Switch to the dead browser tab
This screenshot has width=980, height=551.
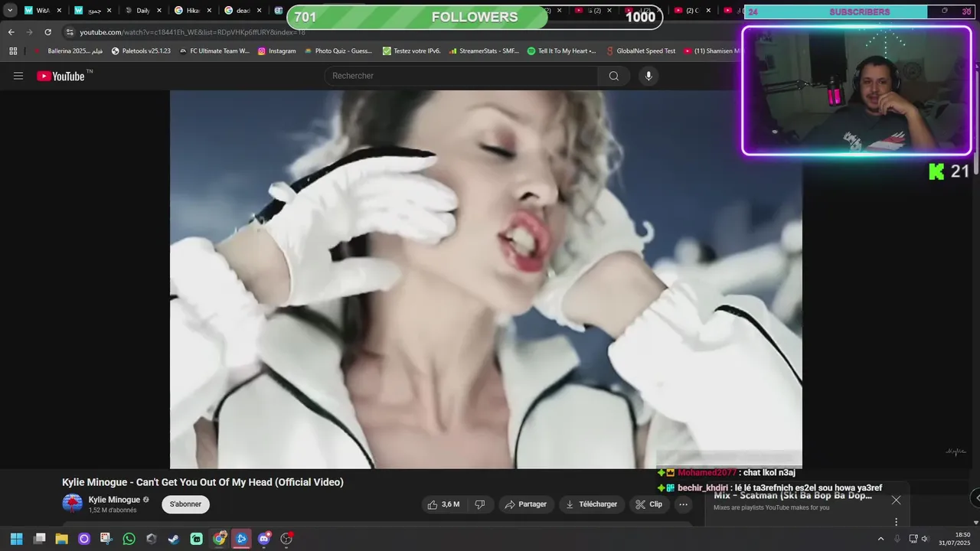pyautogui.click(x=243, y=11)
